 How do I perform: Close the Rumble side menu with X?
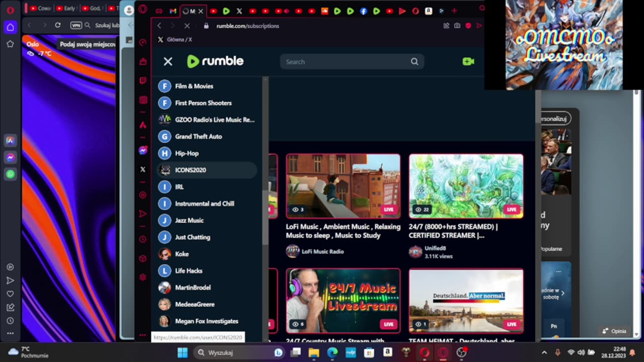pyautogui.click(x=168, y=61)
